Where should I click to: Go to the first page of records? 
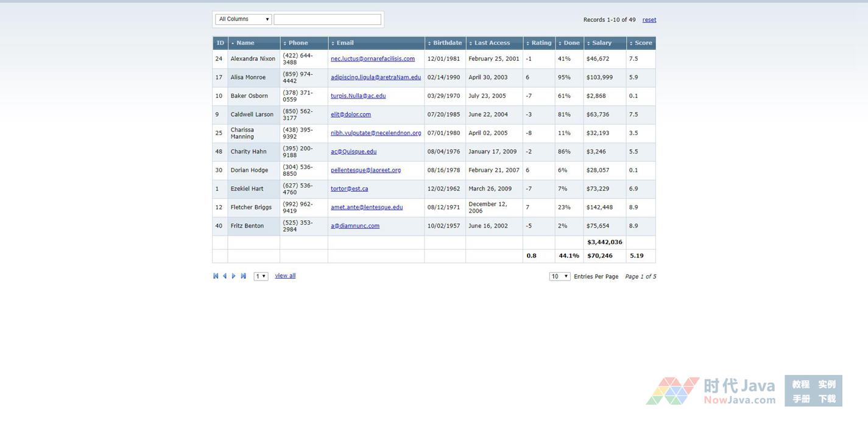click(x=216, y=276)
